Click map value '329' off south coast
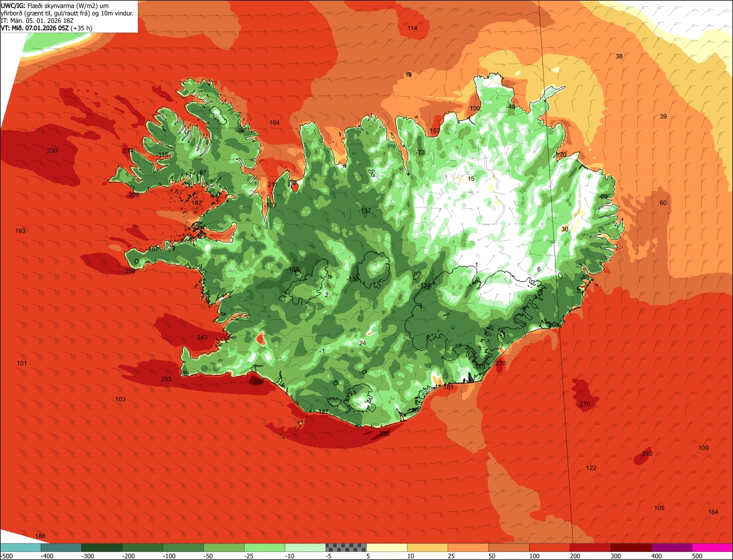 258,381
